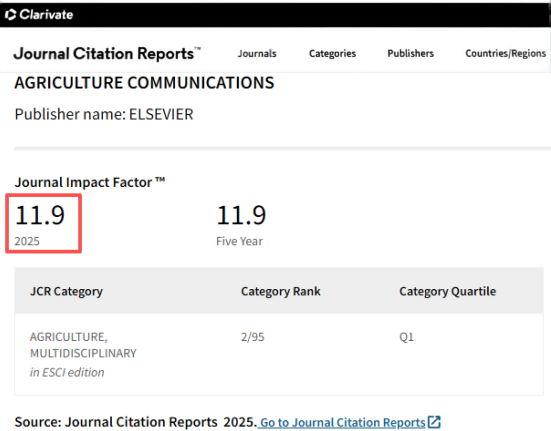This screenshot has width=551, height=431.
Task: Click the external-link icon after the Journal Citation Reports link
Action: [434, 422]
